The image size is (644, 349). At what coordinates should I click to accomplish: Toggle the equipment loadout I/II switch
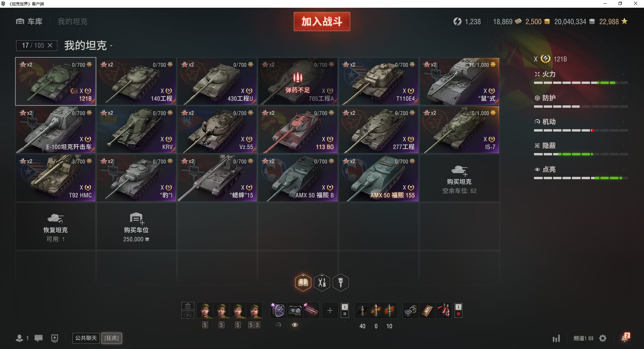click(344, 310)
